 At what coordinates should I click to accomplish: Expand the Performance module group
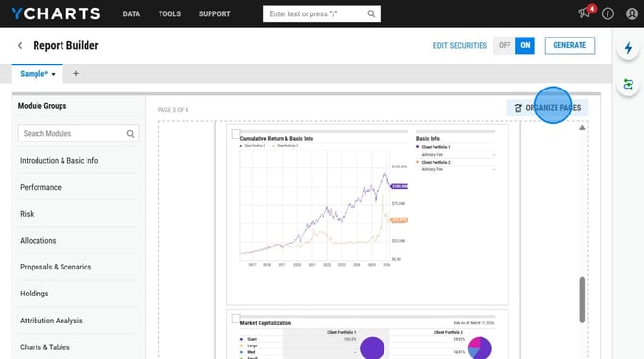[78, 187]
